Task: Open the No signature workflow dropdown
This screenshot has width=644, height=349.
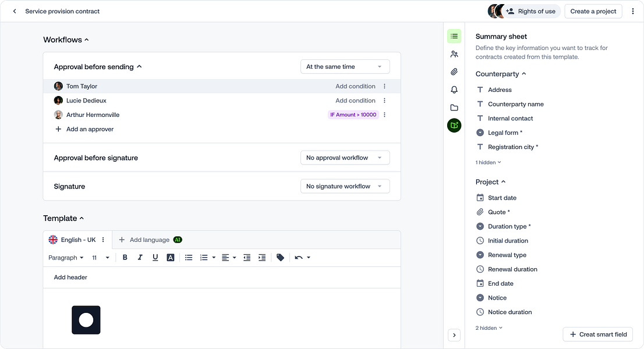Action: (345, 186)
